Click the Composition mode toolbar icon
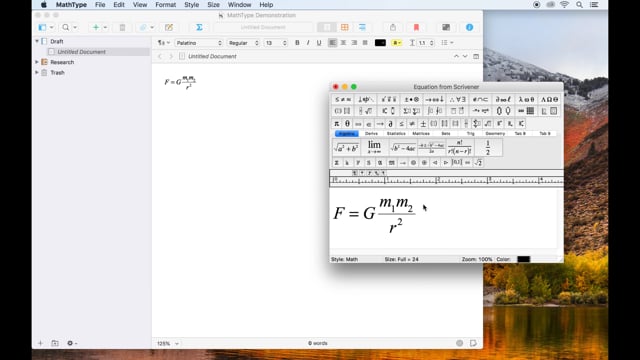The image size is (640, 360). [446, 27]
